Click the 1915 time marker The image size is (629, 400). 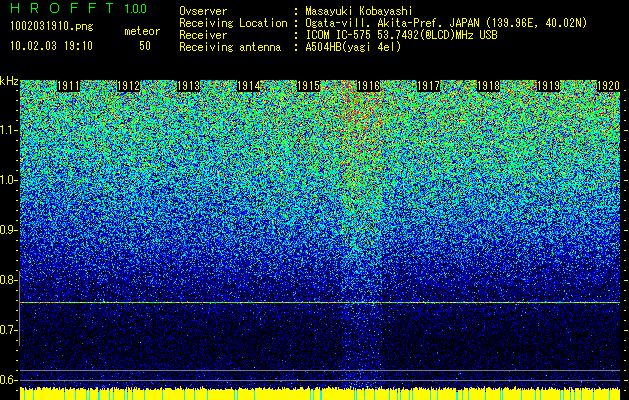308,86
